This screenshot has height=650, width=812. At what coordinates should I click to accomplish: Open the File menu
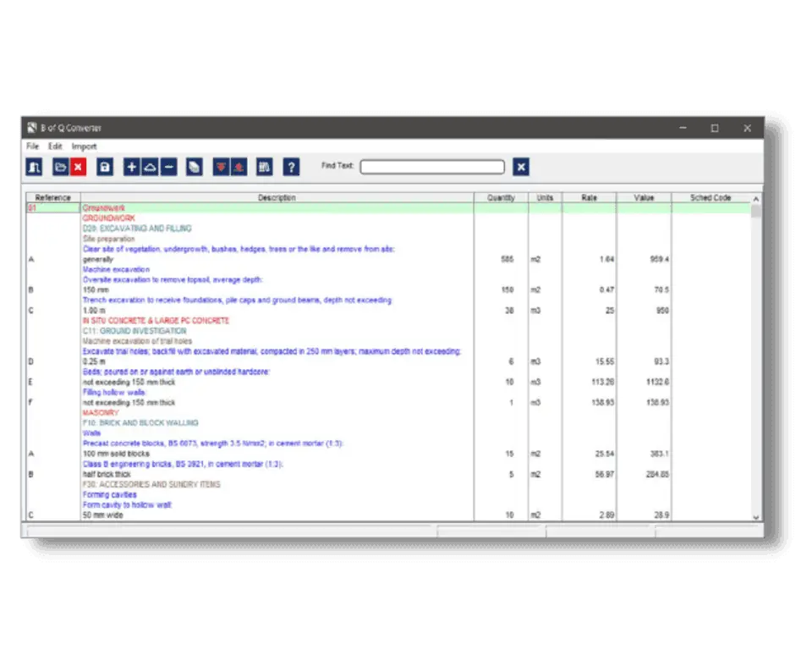[x=33, y=146]
